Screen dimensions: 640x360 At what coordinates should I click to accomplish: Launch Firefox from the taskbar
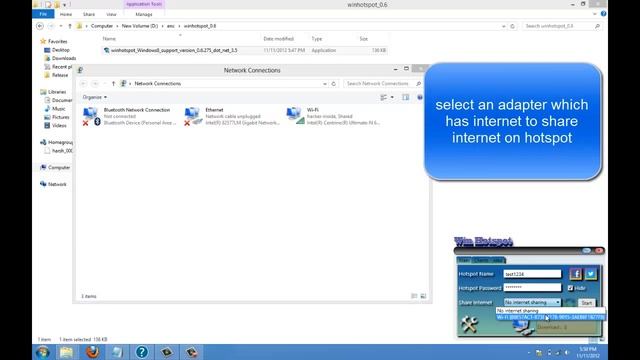point(93,352)
